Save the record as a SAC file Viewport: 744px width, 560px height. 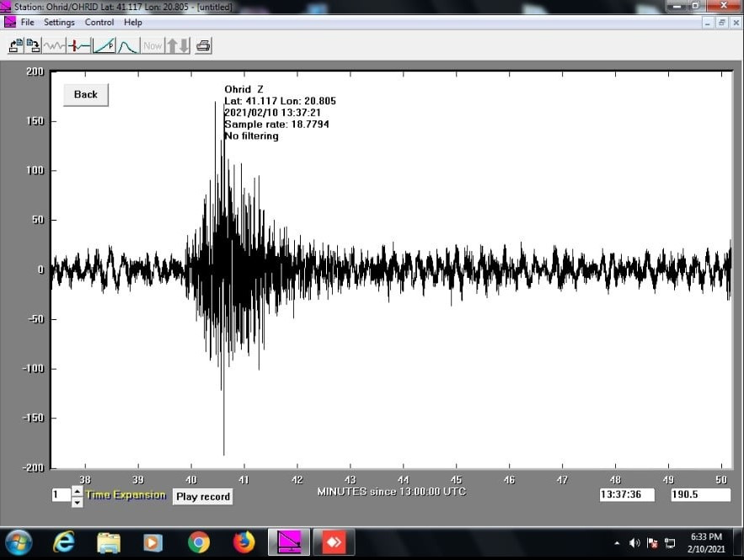click(x=14, y=45)
